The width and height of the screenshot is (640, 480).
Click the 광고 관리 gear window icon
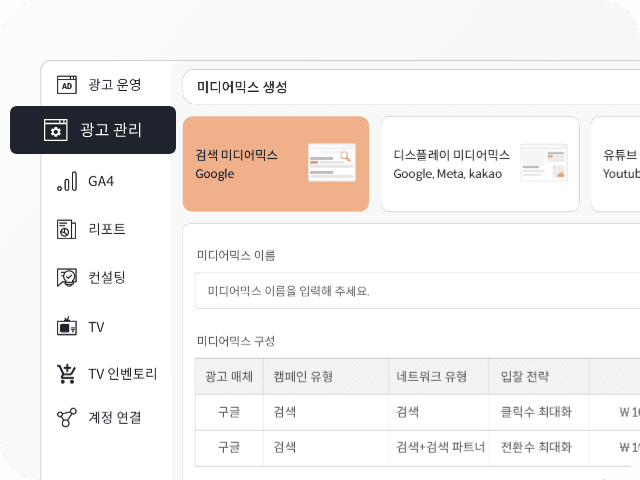pyautogui.click(x=56, y=130)
